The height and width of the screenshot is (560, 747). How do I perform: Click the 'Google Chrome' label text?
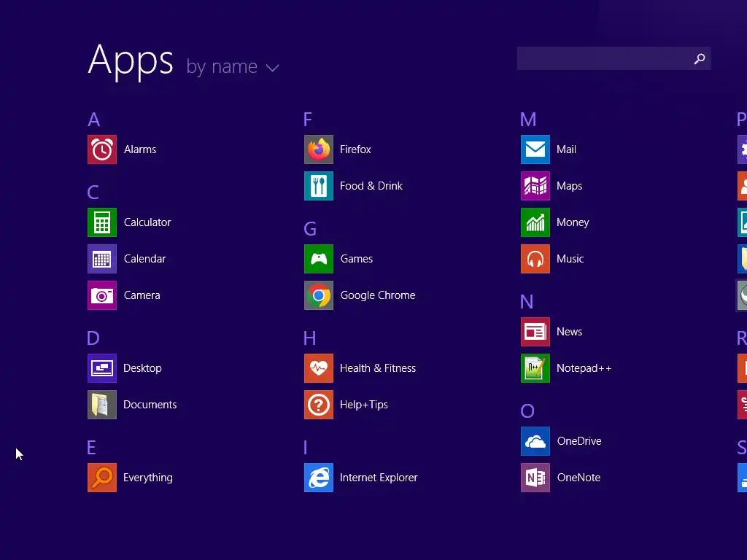tap(378, 296)
